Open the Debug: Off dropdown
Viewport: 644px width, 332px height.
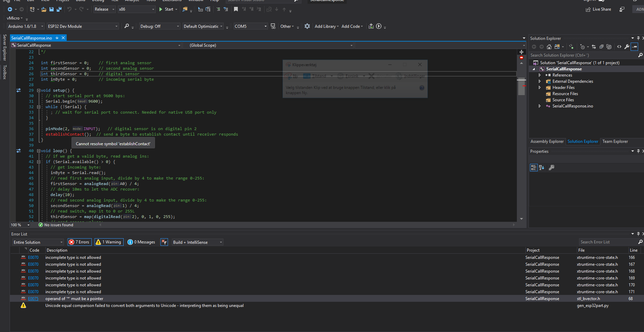(x=160, y=26)
